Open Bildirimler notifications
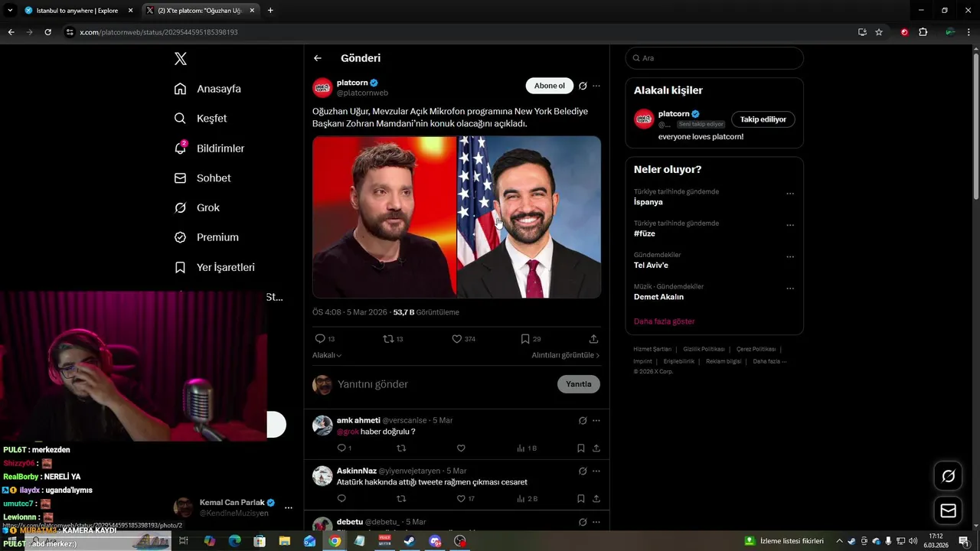Screen dimensions: 980x551 click(x=209, y=148)
